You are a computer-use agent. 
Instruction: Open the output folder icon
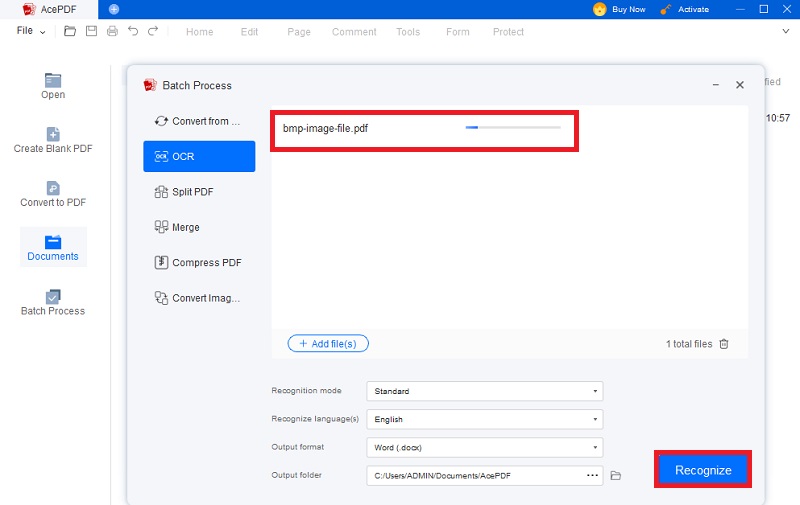click(x=616, y=475)
